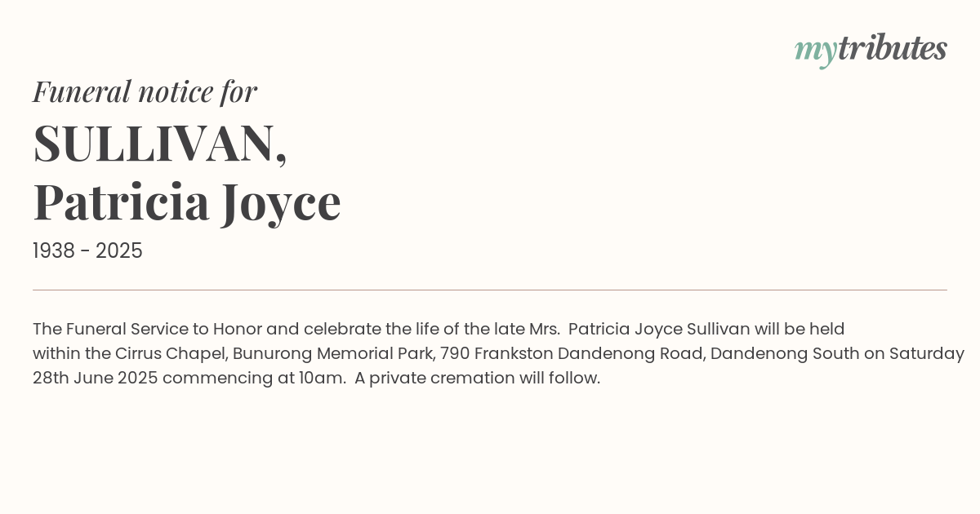Click the time 'commencing at 10am'

tap(253, 379)
